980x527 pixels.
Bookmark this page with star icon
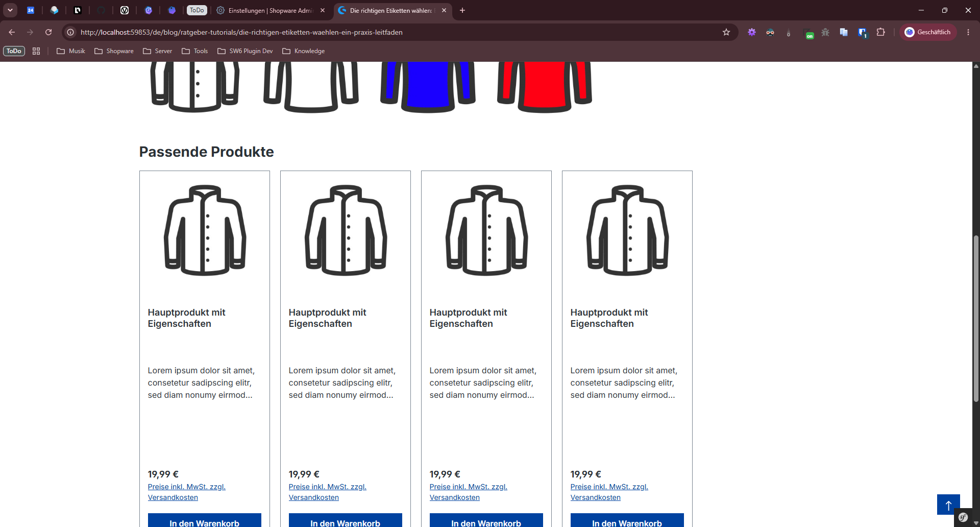[x=726, y=32]
